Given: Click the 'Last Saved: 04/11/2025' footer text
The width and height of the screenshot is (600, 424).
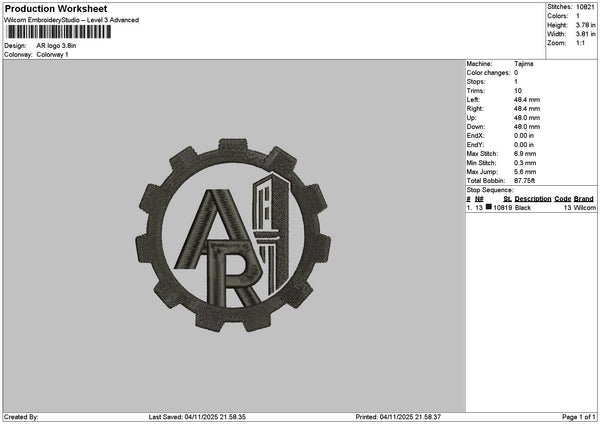Looking at the screenshot, I should [197, 417].
